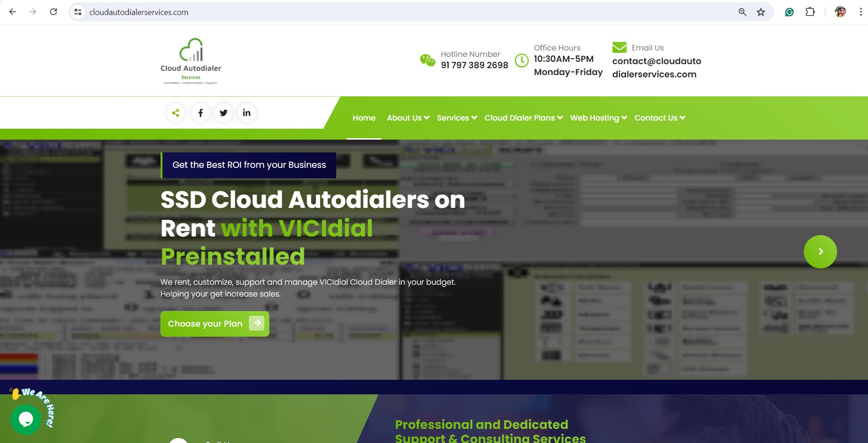Click the Email Us label
The height and width of the screenshot is (443, 868).
click(x=647, y=48)
